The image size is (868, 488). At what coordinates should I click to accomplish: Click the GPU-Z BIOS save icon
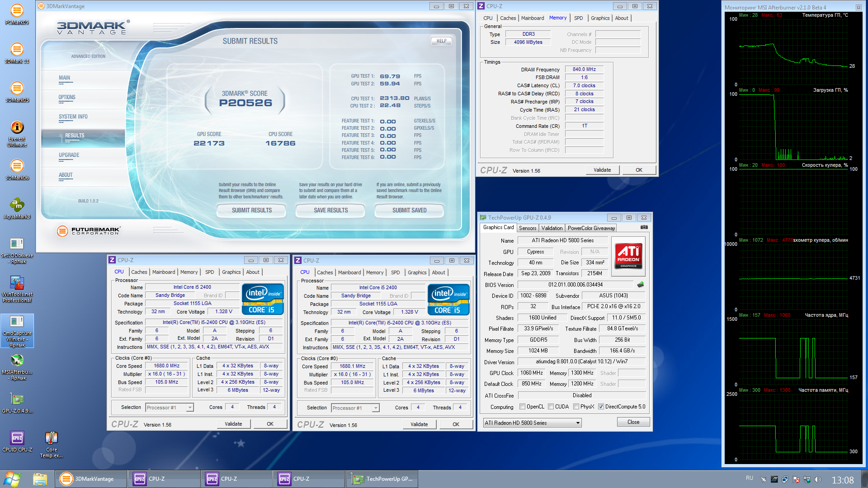pos(641,285)
